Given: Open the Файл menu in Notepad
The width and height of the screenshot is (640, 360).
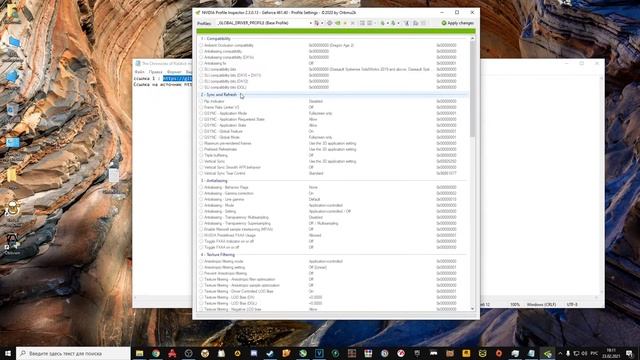Looking at the screenshot, I should point(139,72).
